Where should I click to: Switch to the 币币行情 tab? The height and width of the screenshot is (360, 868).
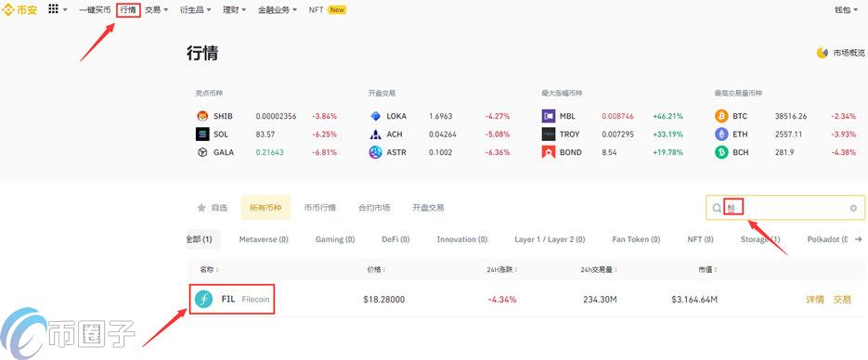click(320, 208)
